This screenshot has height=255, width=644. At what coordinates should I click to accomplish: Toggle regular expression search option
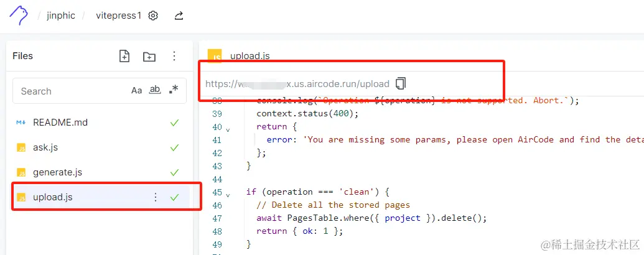coord(174,89)
